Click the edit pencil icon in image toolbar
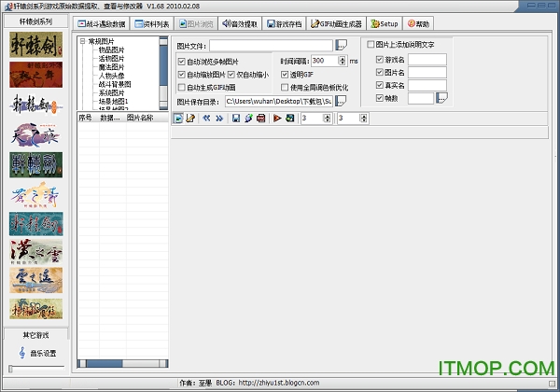Screen dimensions: 560x392 click(191, 119)
